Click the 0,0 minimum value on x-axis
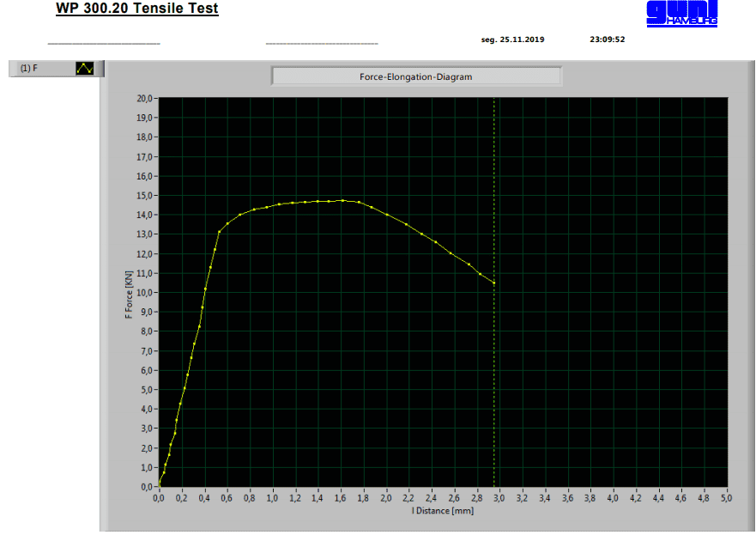Image resolution: width=756 pixels, height=535 pixels. click(159, 498)
